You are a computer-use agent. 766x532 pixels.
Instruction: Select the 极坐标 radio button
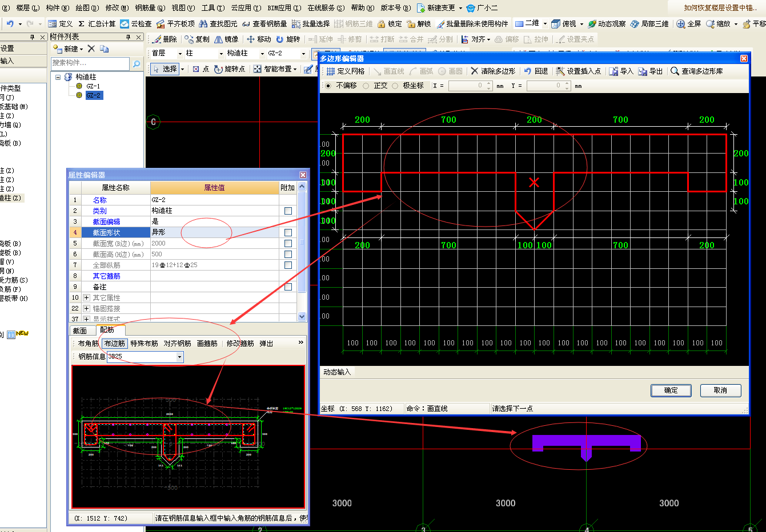395,86
